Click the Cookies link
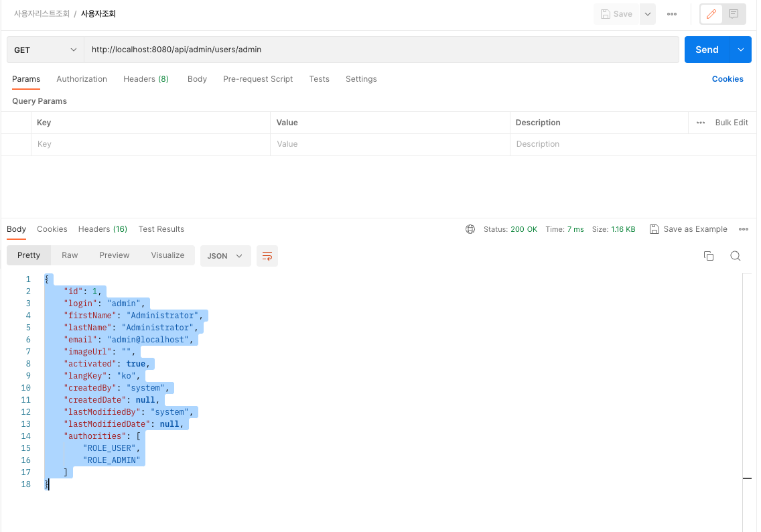The image size is (761, 532). pos(727,79)
